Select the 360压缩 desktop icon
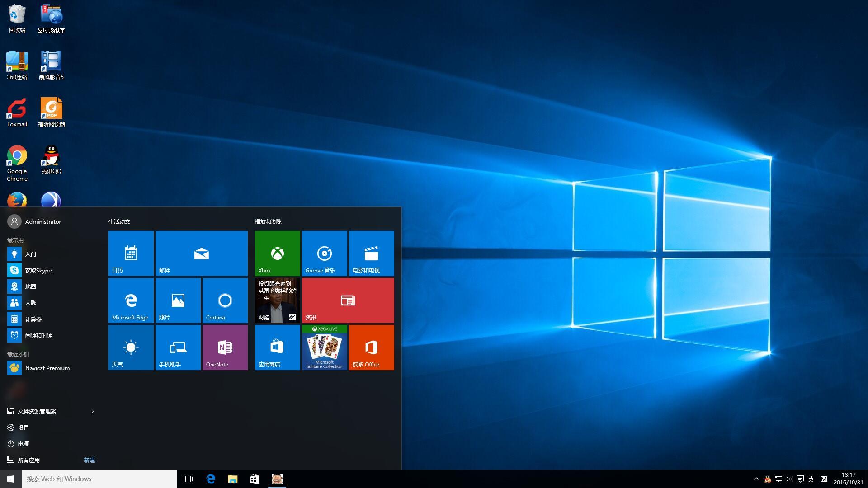Viewport: 868px width, 488px height. tap(17, 66)
